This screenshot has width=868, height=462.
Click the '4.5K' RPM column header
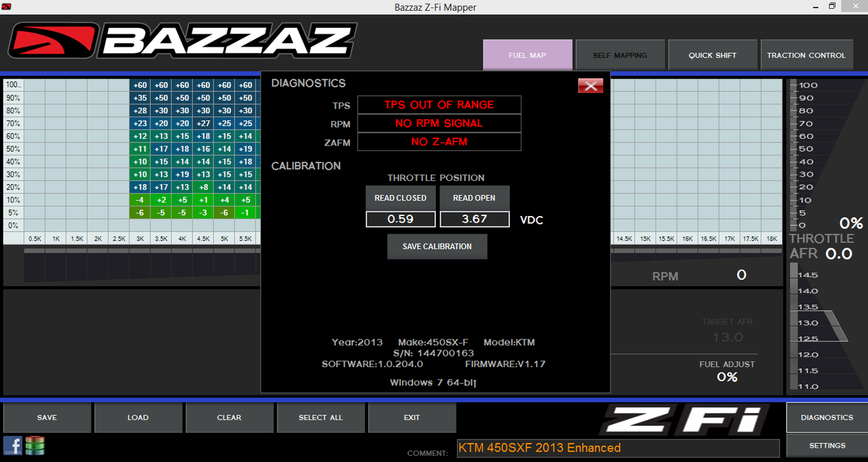pos(203,238)
